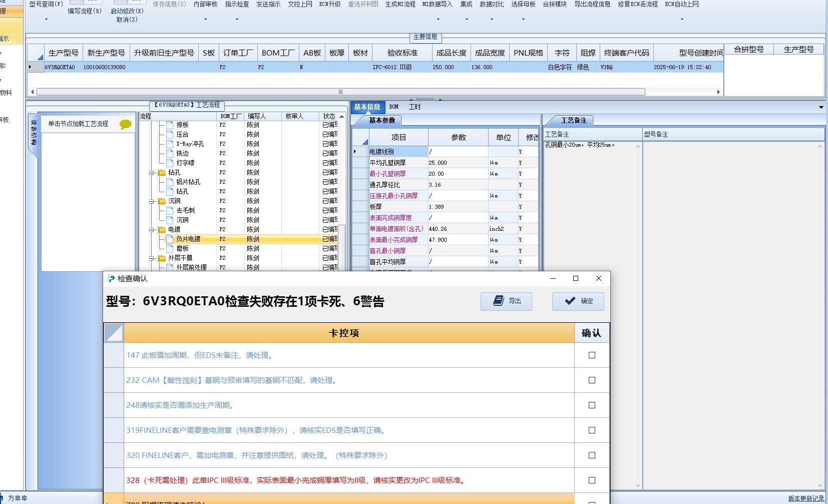Click 修复ECN丢流程 toolbar button
This screenshot has width=828, height=504.
pos(638,4)
